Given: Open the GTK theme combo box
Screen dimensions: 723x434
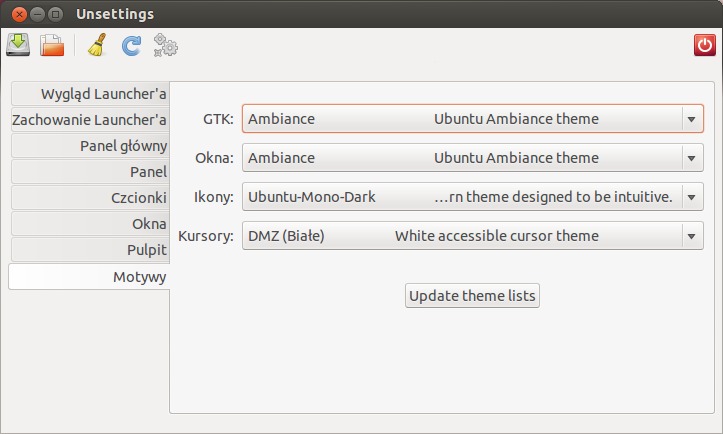Looking at the screenshot, I should click(x=473, y=119).
